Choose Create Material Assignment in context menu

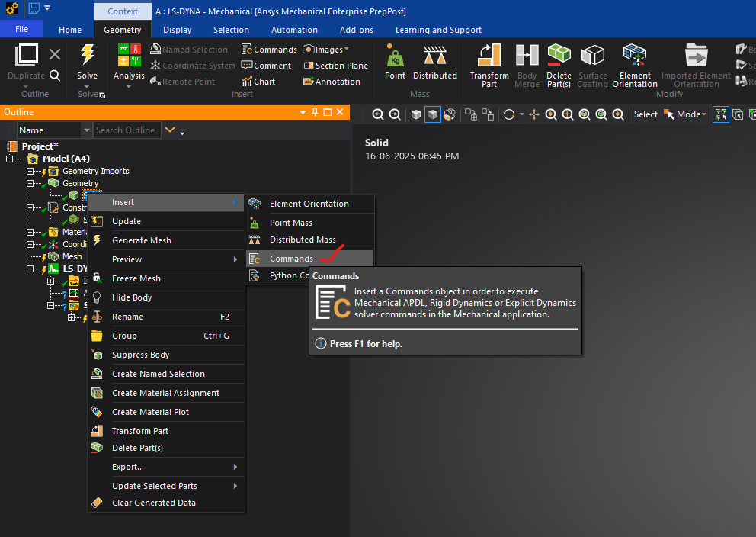[166, 393]
